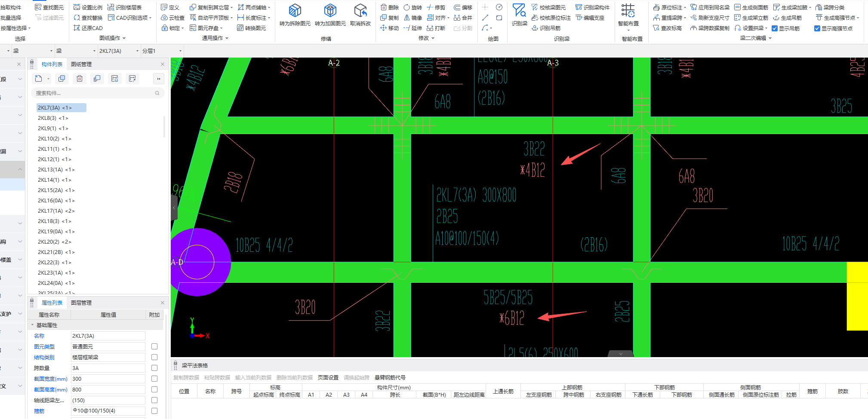Click the 截面宽度(mm) property link
The image size is (868, 419).
51,379
